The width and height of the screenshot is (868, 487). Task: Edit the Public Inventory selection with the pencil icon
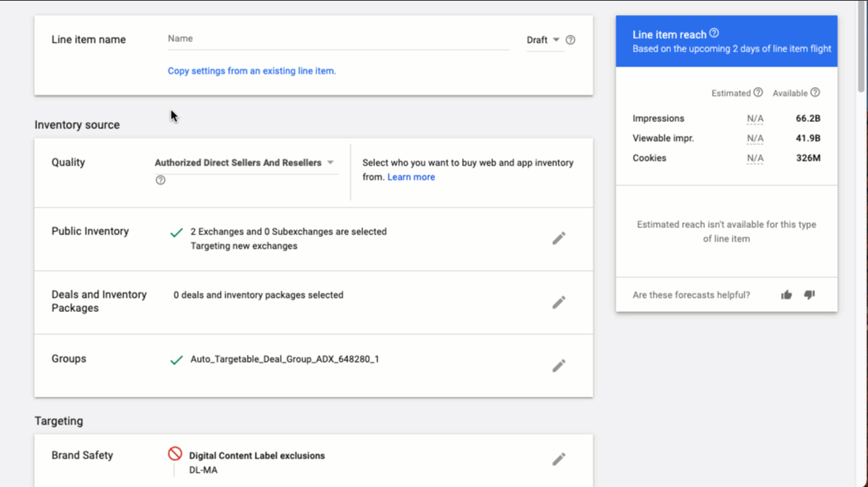tap(559, 238)
